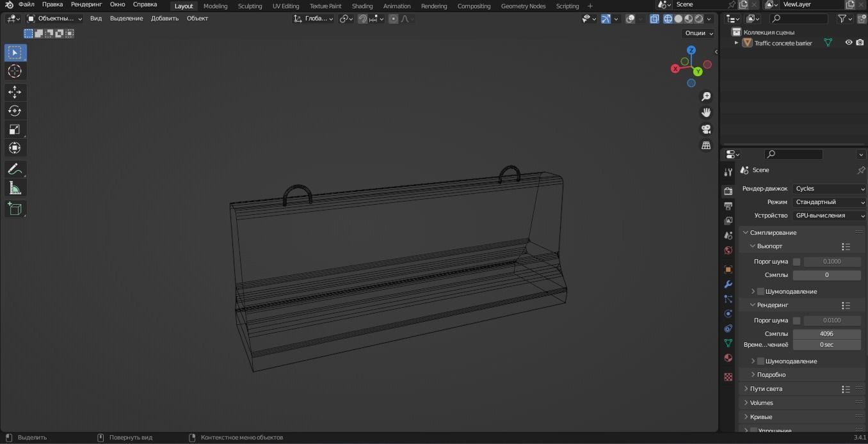
Task: Open the Файл menu
Action: 26,4
